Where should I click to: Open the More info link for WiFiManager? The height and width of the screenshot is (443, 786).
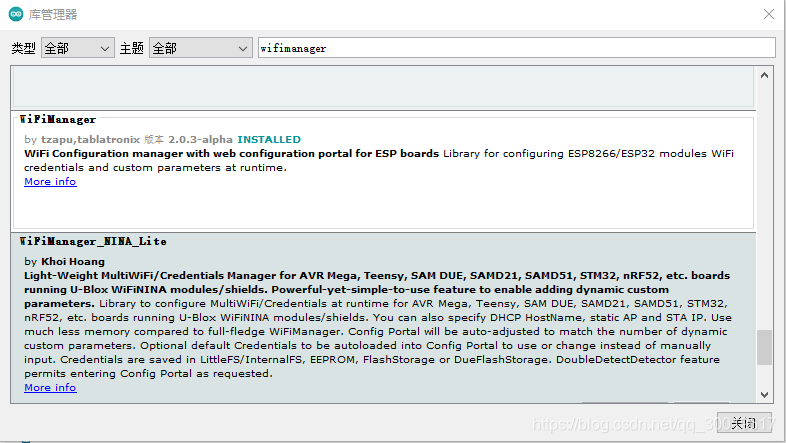click(50, 182)
